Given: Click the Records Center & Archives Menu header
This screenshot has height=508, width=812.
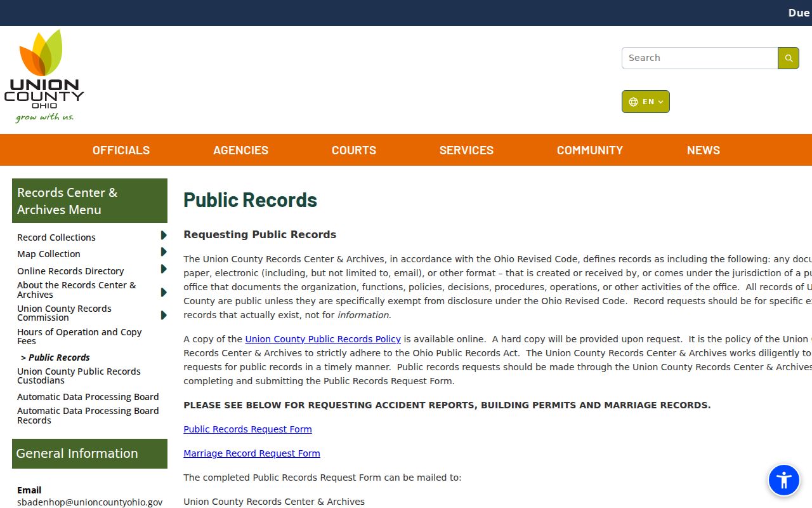Looking at the screenshot, I should coord(89,201).
